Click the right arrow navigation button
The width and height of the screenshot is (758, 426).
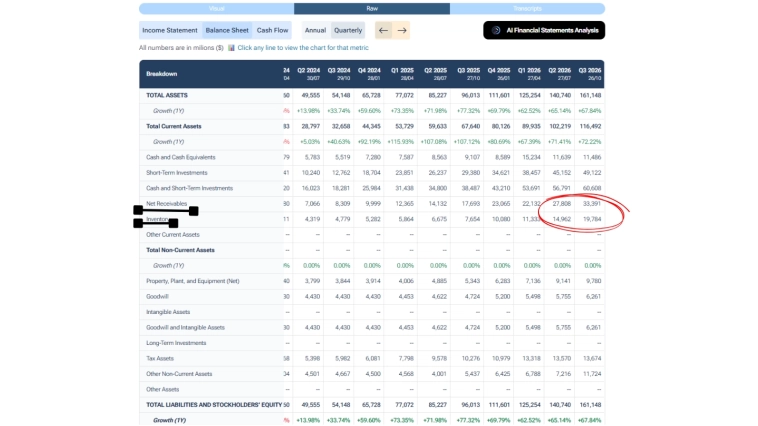pos(402,30)
